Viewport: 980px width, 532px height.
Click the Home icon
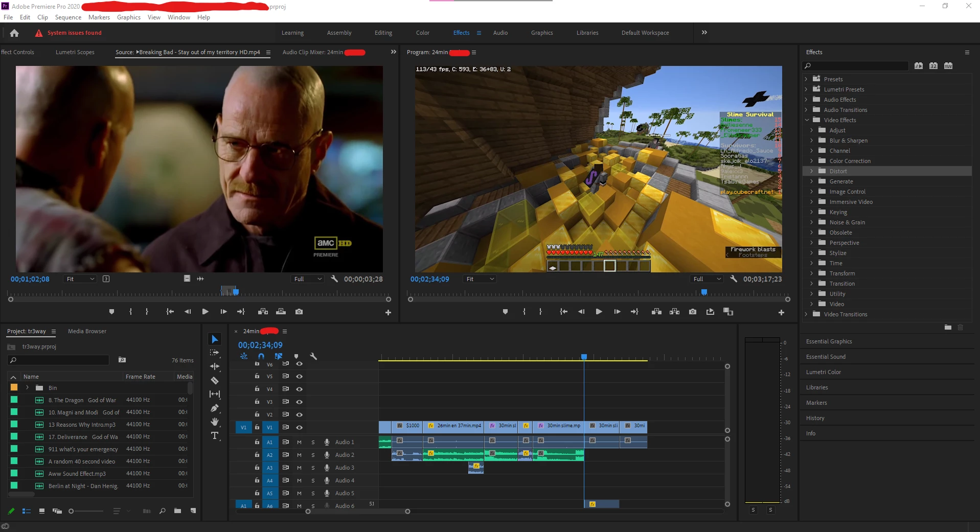14,33
